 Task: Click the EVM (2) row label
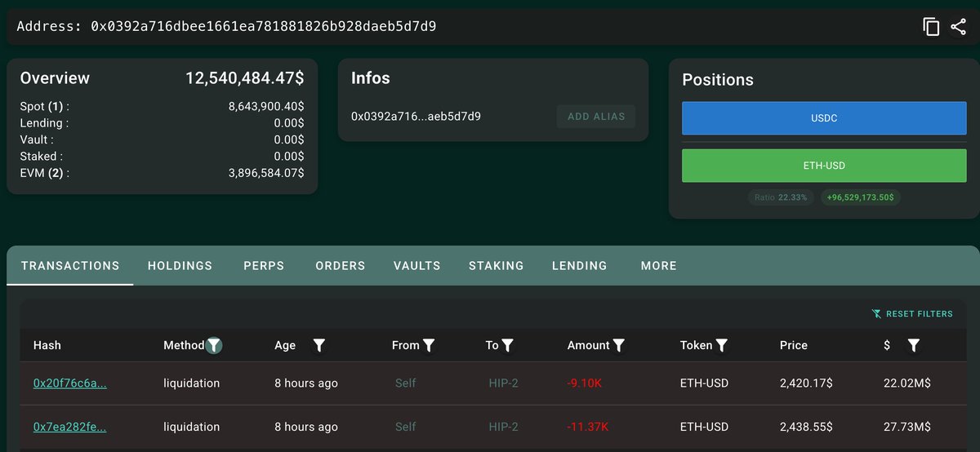click(44, 172)
